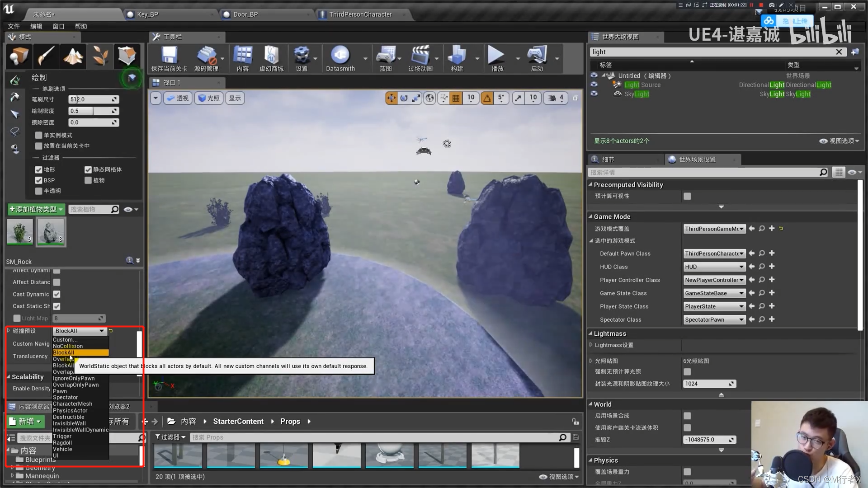The height and width of the screenshot is (488, 868).
Task: Switch to the Door_BP tab
Action: pos(245,14)
